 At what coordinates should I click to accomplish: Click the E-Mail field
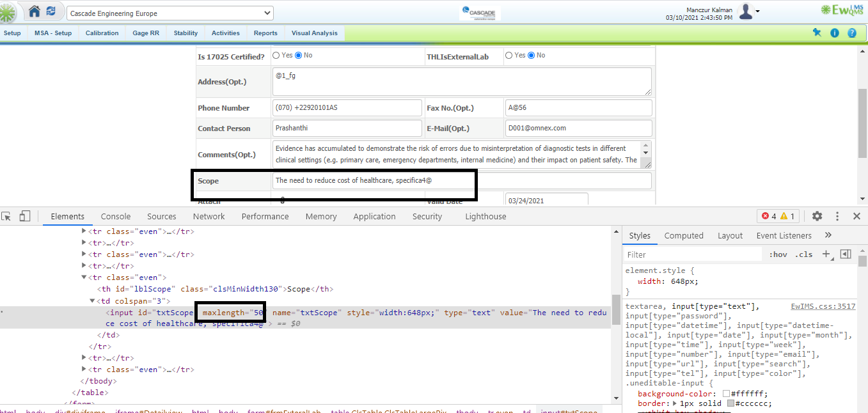pos(578,129)
